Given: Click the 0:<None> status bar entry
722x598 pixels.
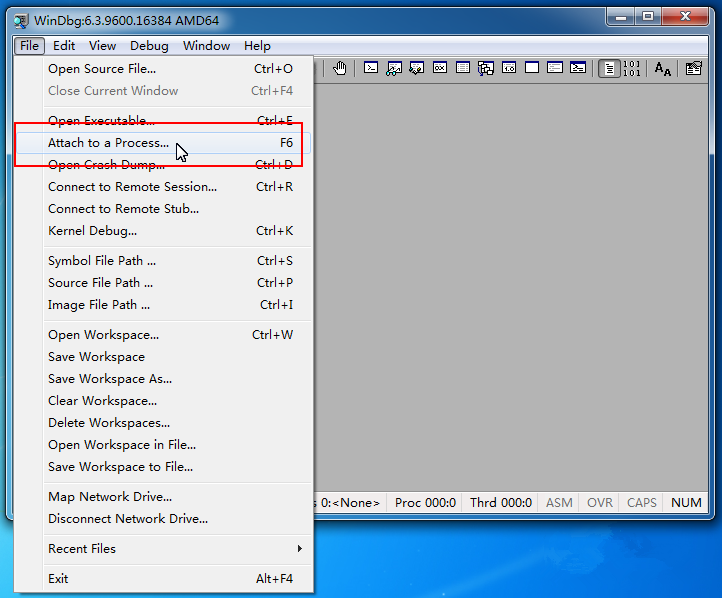Looking at the screenshot, I should tap(350, 503).
